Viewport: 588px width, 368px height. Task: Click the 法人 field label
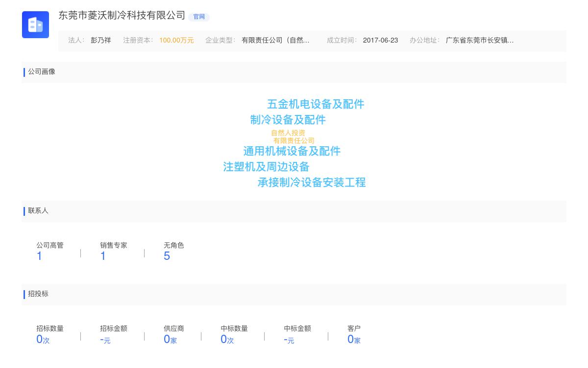click(76, 41)
